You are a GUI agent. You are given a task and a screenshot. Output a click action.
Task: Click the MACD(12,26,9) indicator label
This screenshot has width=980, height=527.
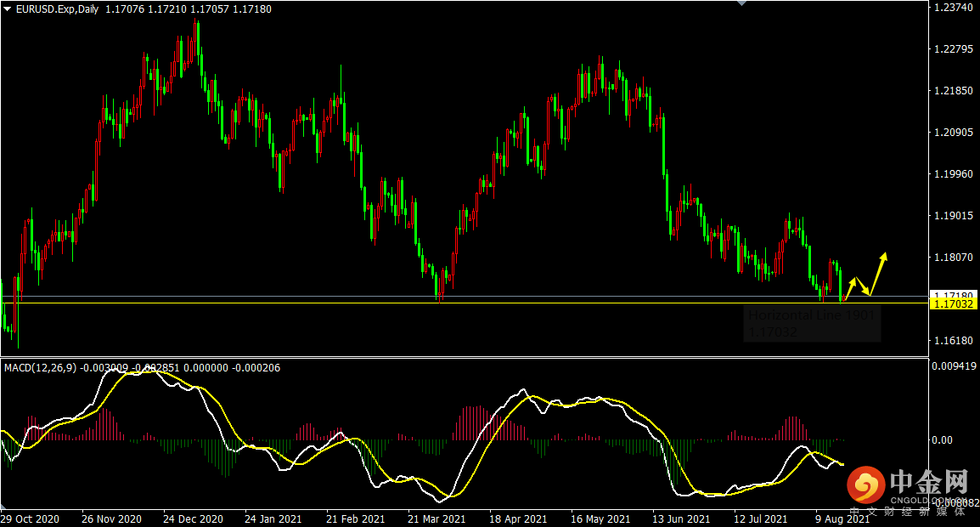pyautogui.click(x=41, y=368)
